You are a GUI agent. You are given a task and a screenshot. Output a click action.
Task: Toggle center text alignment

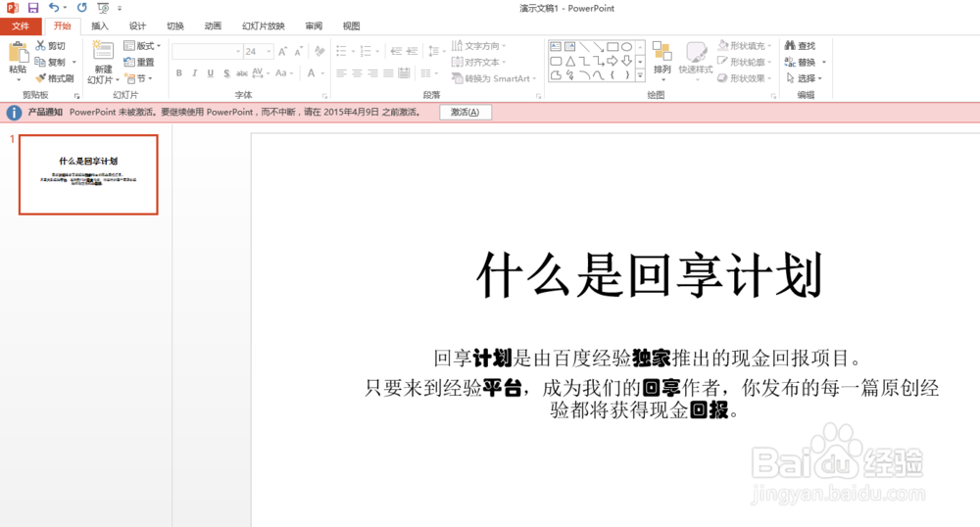tap(357, 73)
